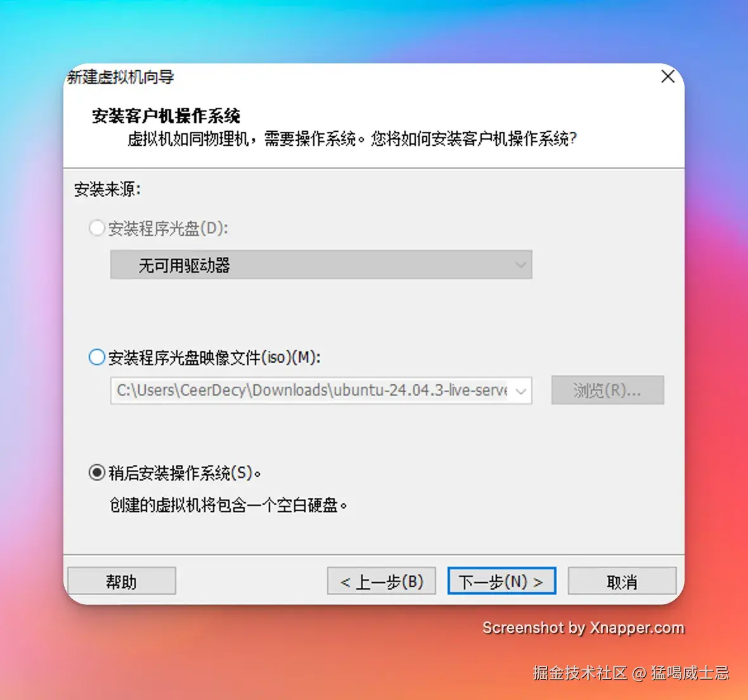Click the 虚拟机如同物理机 description sentence
The width and height of the screenshot is (748, 700).
point(352,139)
